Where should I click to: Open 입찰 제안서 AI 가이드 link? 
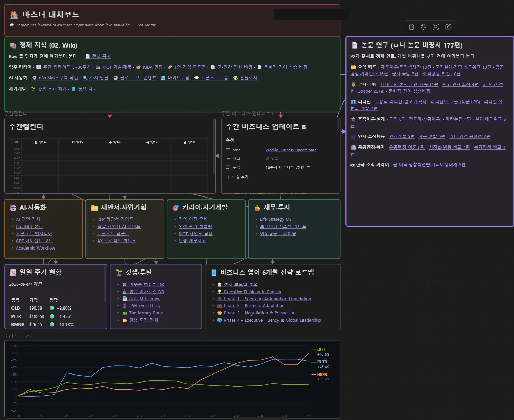pos(119,226)
